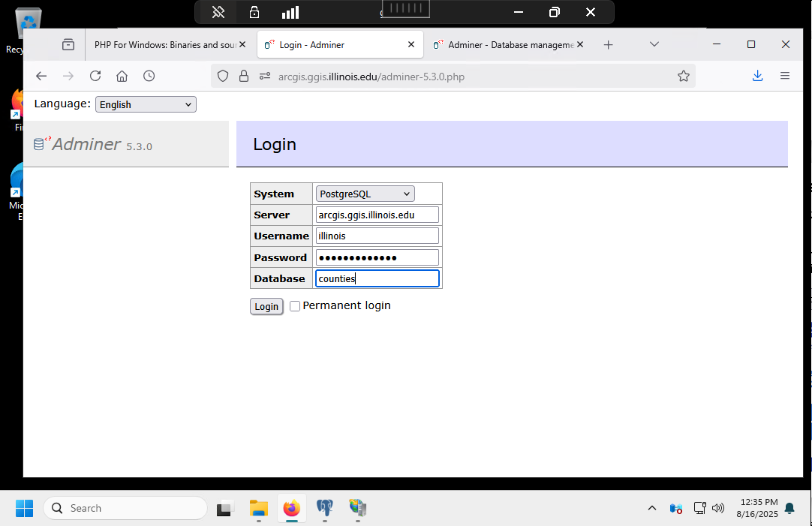Focus the Username text field

click(x=377, y=236)
